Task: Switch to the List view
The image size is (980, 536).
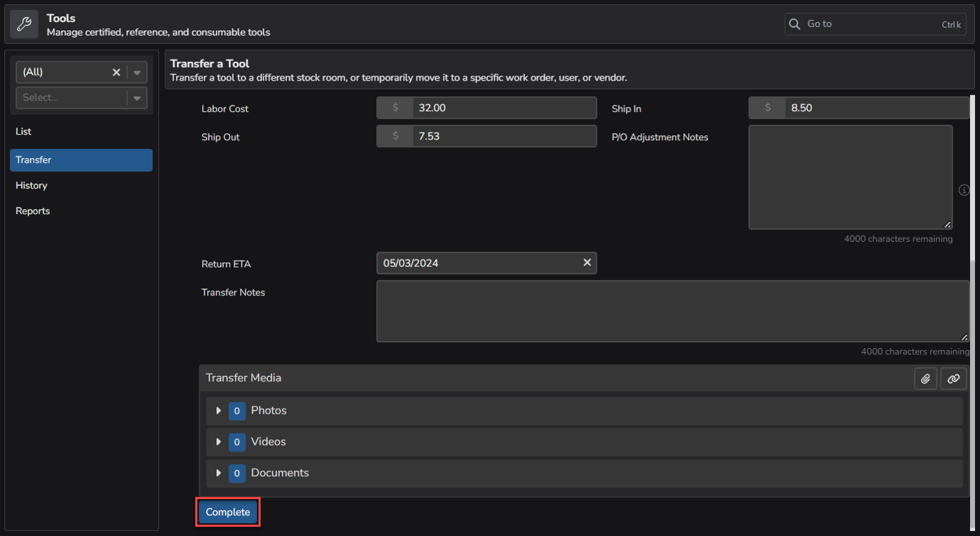Action: pyautogui.click(x=24, y=131)
